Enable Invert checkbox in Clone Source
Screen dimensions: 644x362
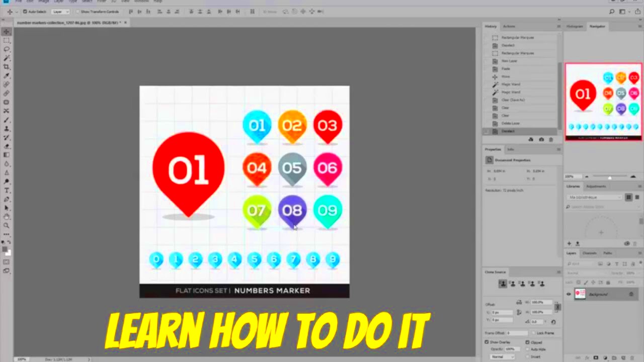[x=527, y=356]
